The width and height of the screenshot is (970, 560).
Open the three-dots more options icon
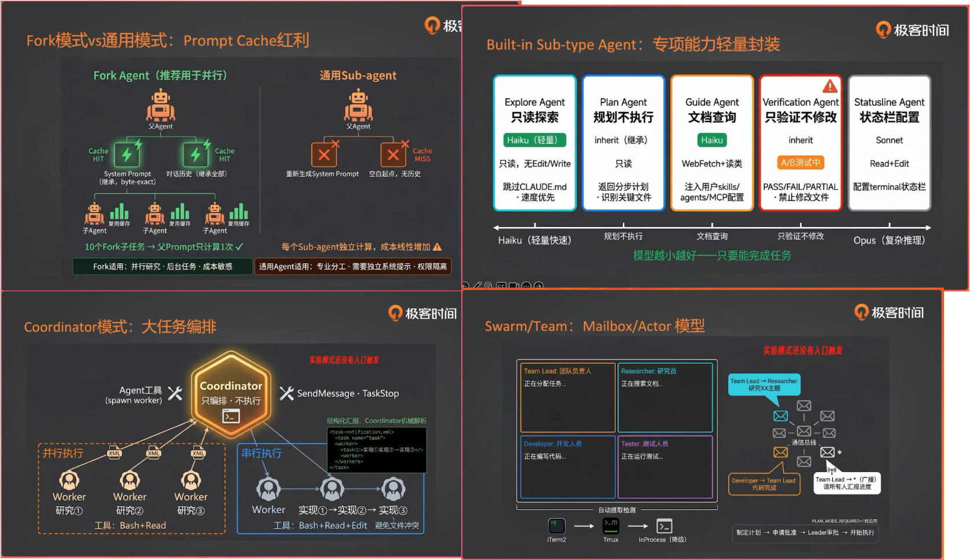[x=526, y=285]
